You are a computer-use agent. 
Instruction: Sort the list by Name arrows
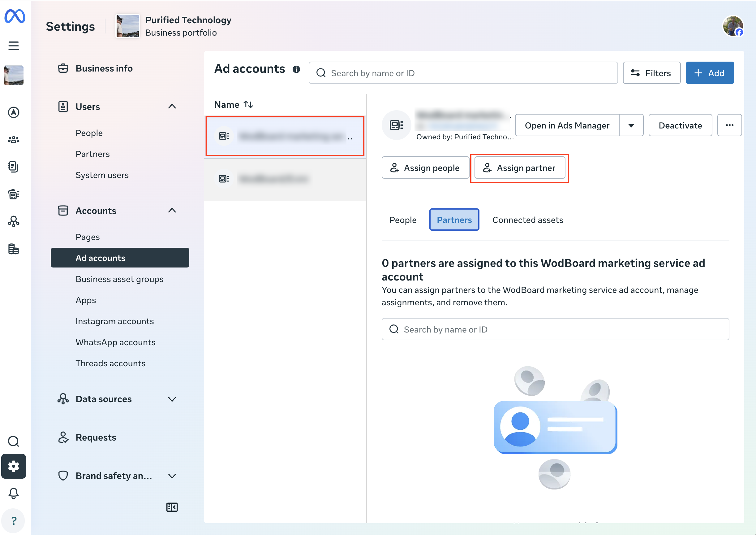point(248,105)
